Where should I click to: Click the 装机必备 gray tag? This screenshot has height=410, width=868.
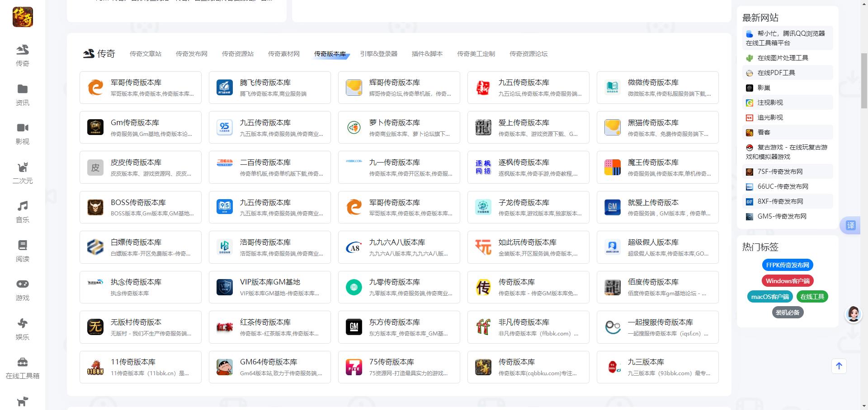tap(788, 312)
